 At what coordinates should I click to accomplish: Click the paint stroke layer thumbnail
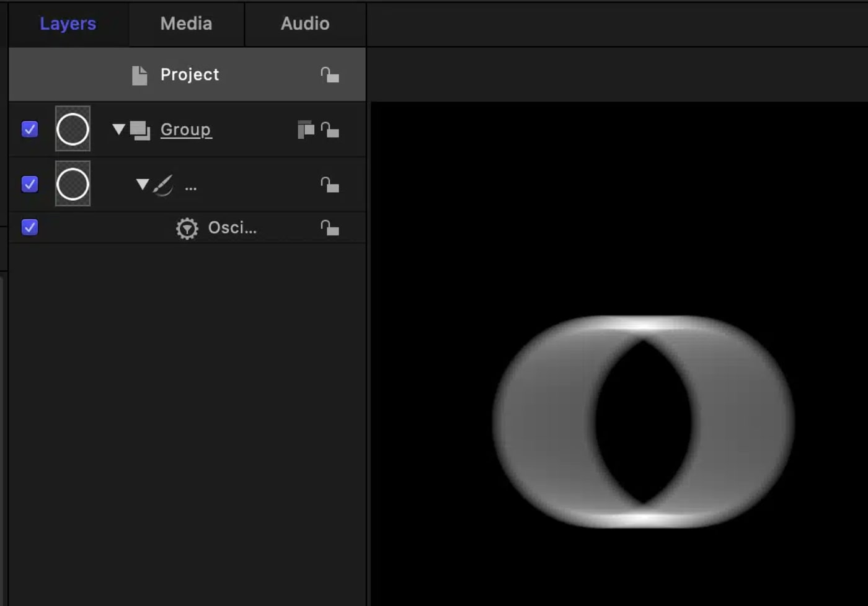73,184
